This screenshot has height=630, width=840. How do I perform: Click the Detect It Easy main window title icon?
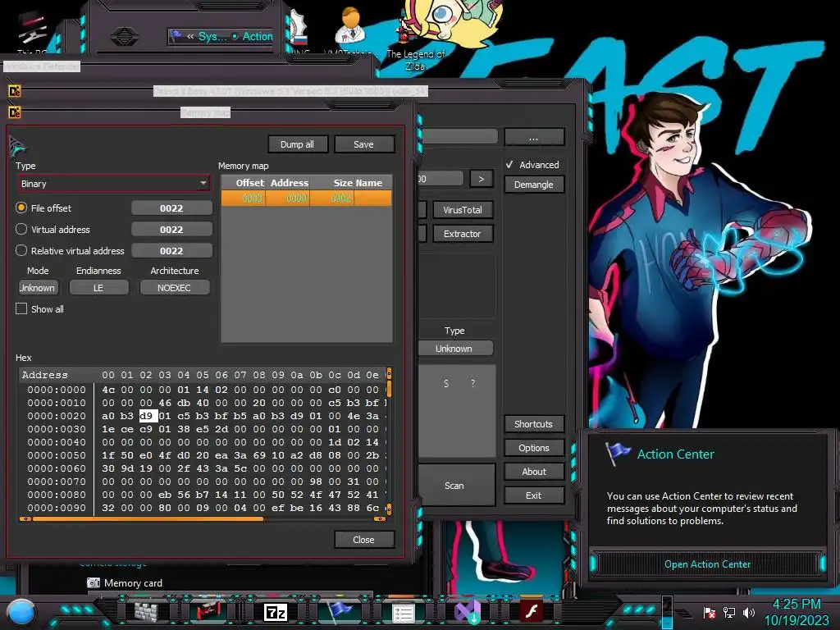(x=15, y=92)
